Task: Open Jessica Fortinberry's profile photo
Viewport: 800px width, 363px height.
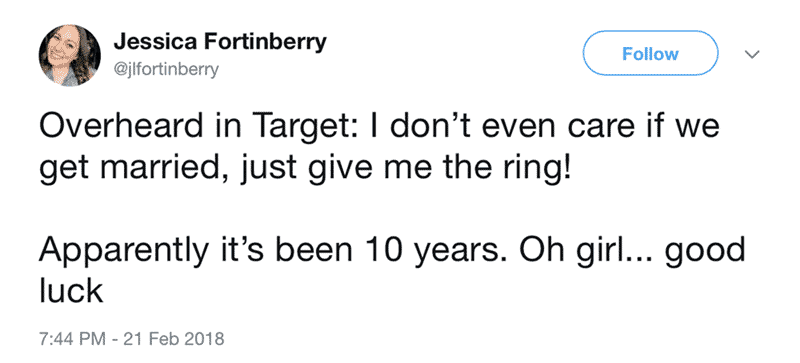Action: pyautogui.click(x=69, y=55)
